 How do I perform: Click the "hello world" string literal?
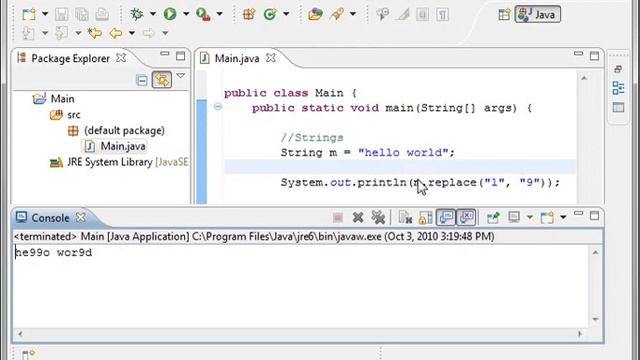pos(402,153)
